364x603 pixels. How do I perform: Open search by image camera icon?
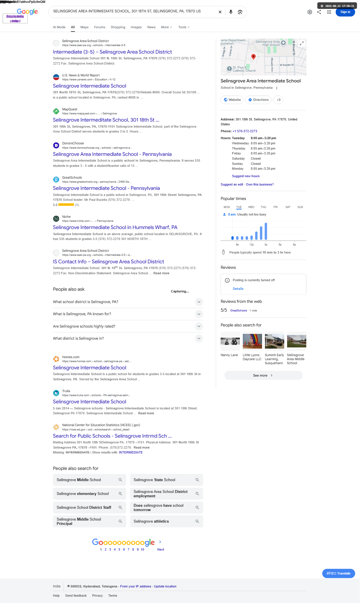[240, 12]
